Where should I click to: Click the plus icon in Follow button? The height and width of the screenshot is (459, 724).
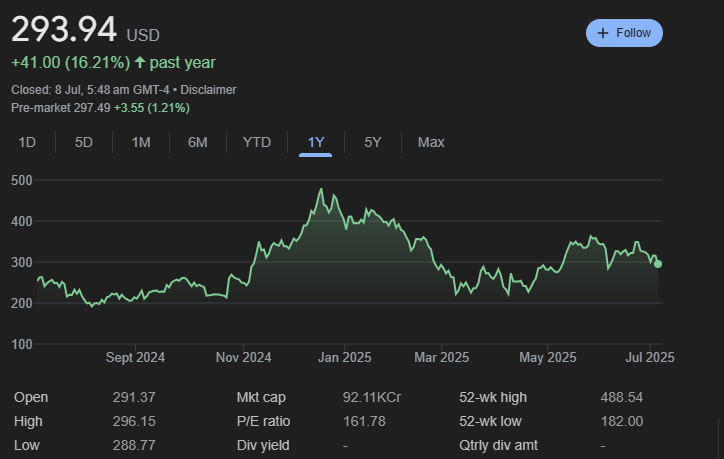click(x=603, y=33)
